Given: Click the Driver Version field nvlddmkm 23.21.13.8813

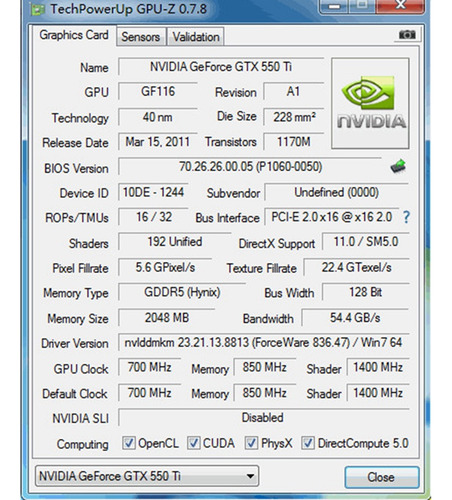Looking at the screenshot, I should [264, 343].
